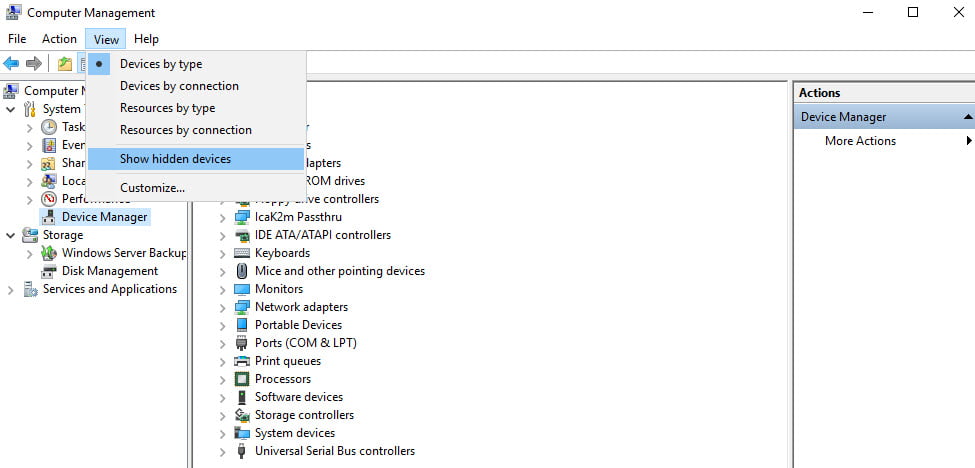Click the Task Scheduler clock icon
The height and width of the screenshot is (468, 975).
click(x=49, y=127)
